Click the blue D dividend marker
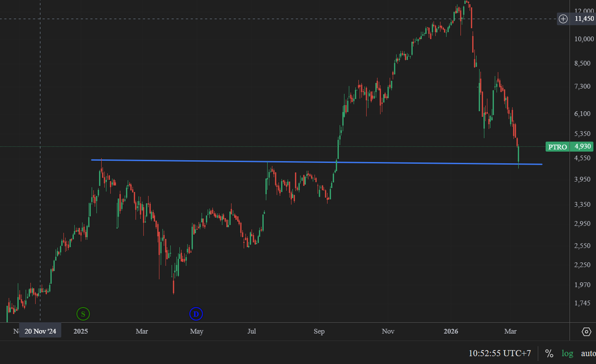The height and width of the screenshot is (364, 596). (x=196, y=314)
